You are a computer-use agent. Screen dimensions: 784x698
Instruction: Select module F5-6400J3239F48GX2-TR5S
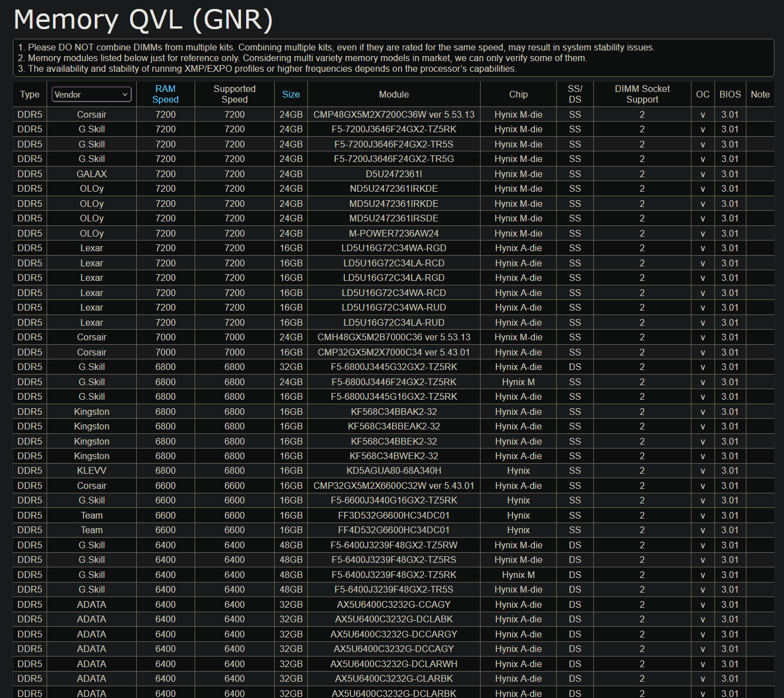click(394, 589)
